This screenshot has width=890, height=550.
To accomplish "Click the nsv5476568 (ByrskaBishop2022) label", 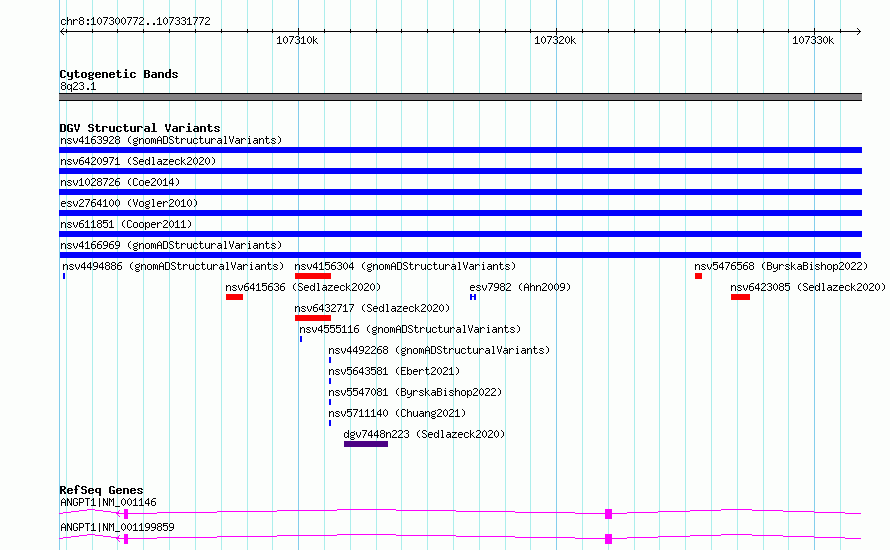I will (781, 266).
